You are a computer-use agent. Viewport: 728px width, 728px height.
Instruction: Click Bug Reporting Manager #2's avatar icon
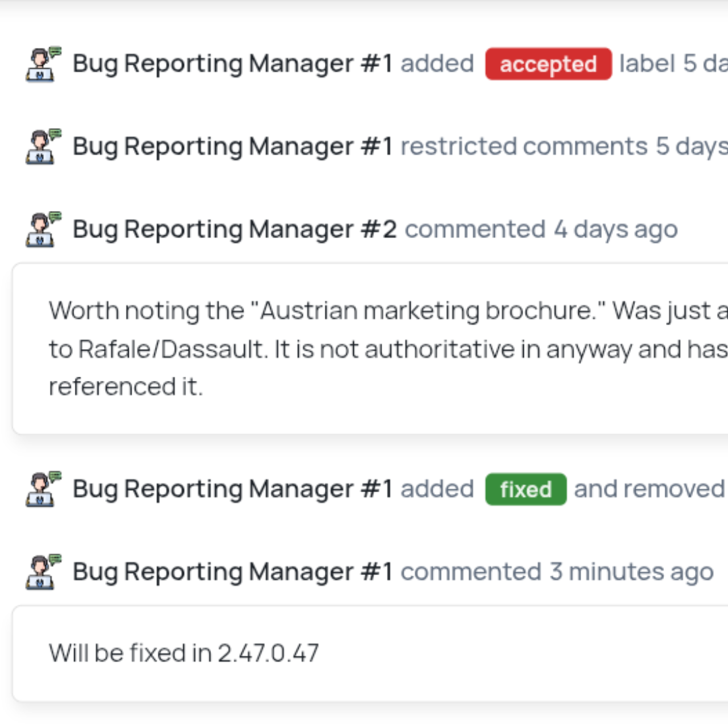point(43,229)
